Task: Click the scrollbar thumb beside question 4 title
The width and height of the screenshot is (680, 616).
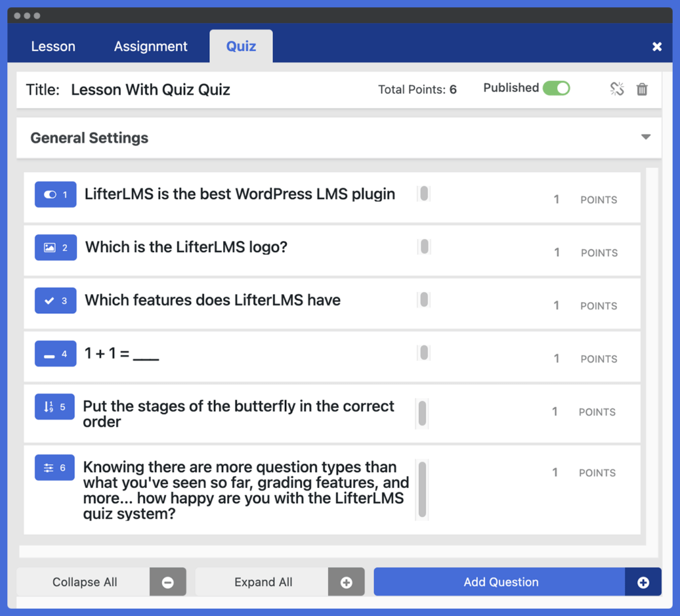Action: 424,353
